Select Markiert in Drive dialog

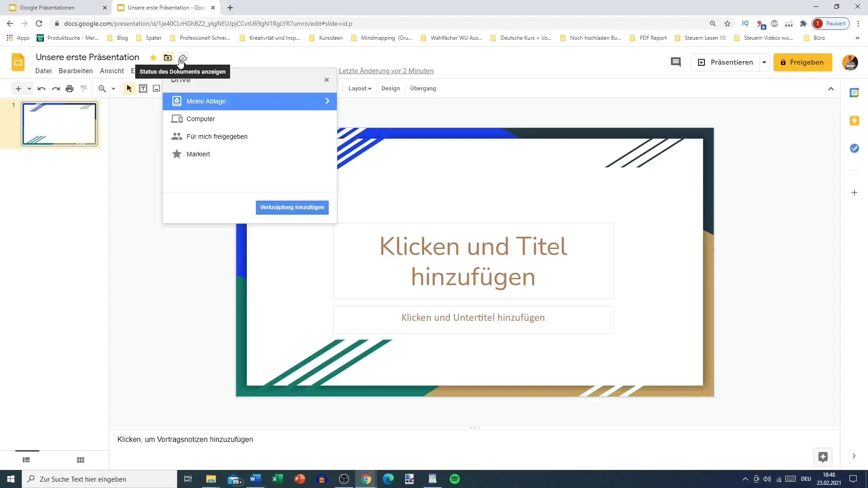250,154
